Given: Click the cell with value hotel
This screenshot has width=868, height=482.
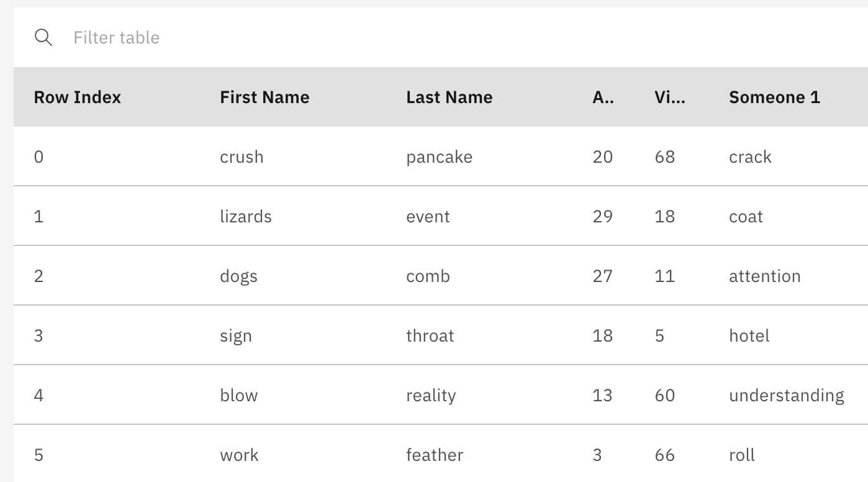Looking at the screenshot, I should click(x=748, y=335).
